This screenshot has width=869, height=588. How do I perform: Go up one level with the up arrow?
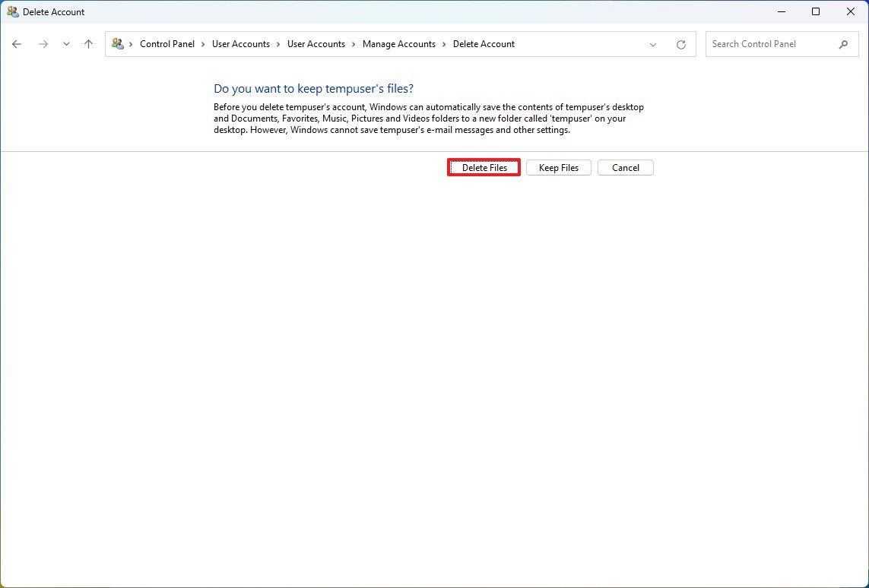click(88, 44)
